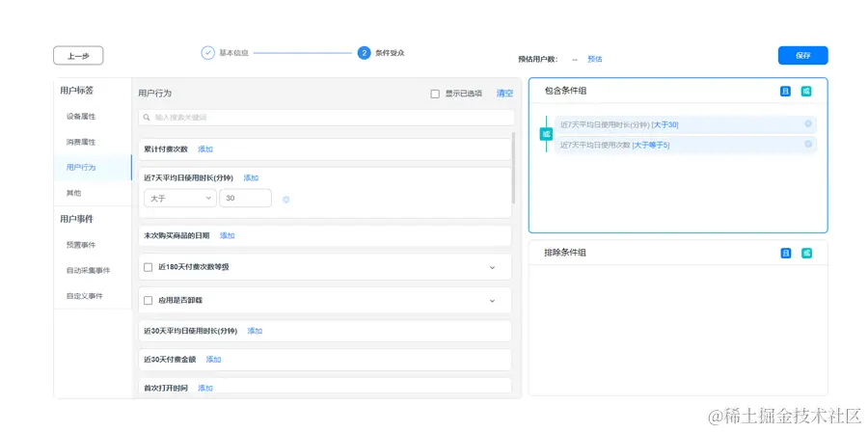
Task: Remove the 近7天平均日使用次数 [大于等于5] condition
Action: click(x=807, y=144)
